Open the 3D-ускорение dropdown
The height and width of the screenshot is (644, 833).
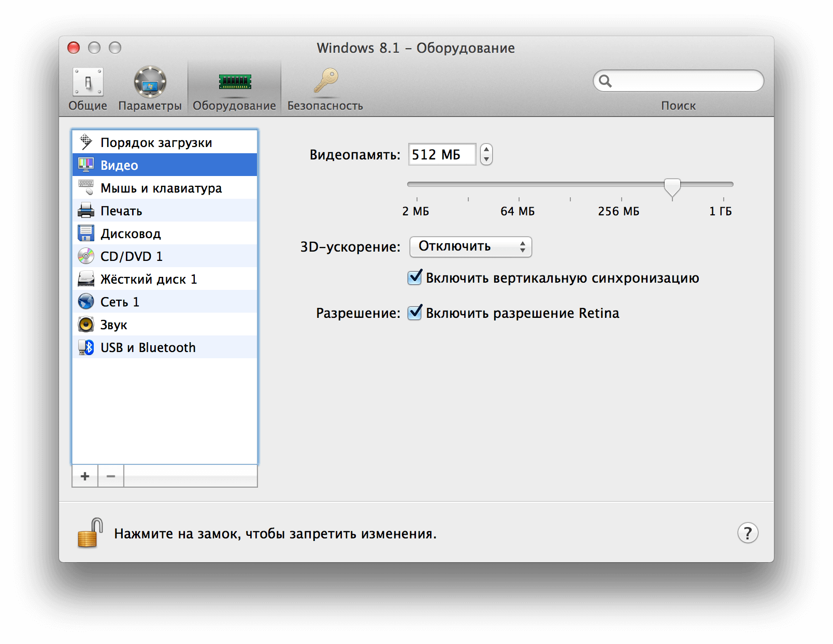(470, 246)
